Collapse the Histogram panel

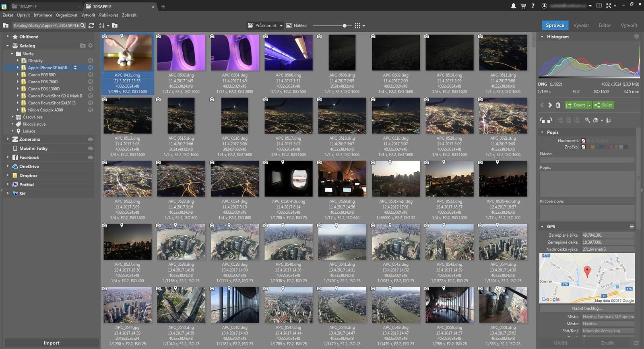(x=542, y=37)
